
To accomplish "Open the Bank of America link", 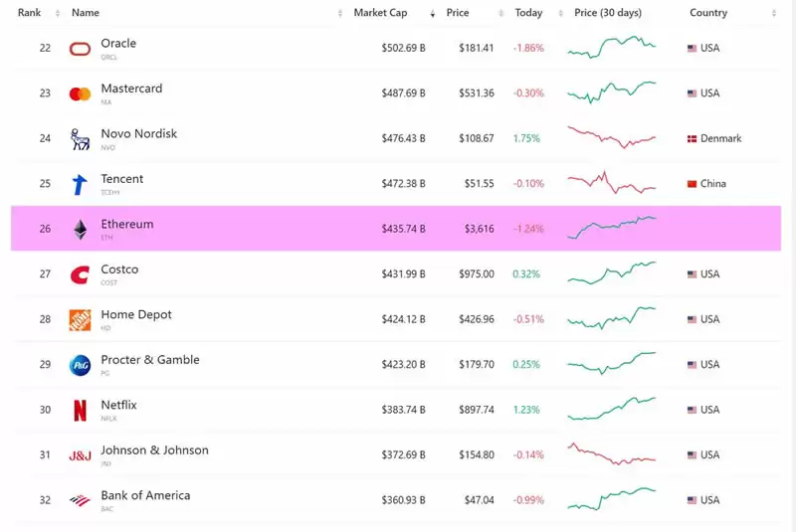I will click(145, 495).
